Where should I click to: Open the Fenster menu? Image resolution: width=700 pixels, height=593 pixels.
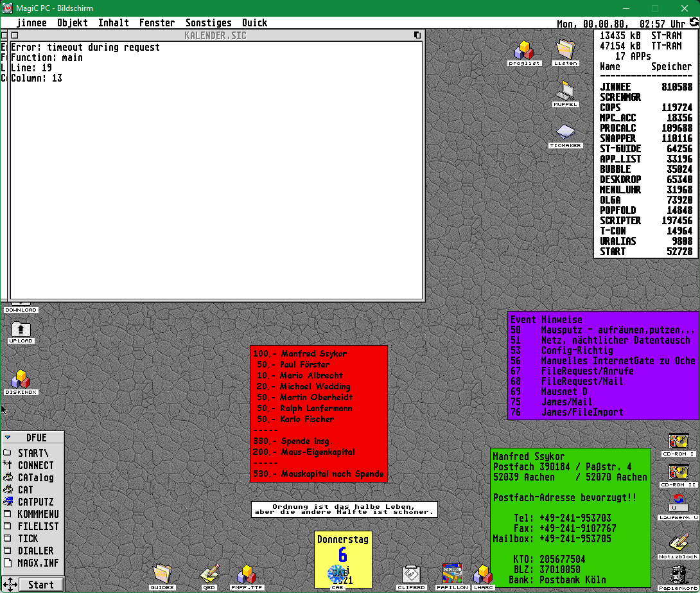[157, 22]
